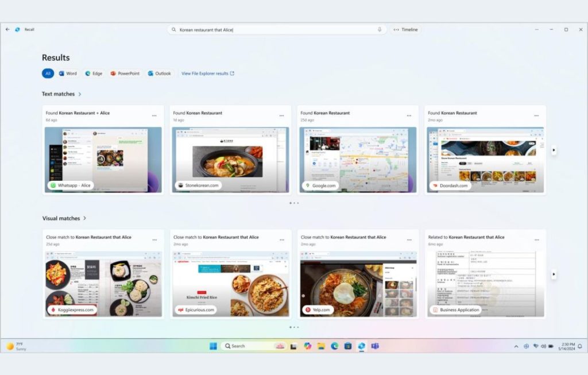Click the Copilot icon in the taskbar
588x375 pixels.
[308, 346]
